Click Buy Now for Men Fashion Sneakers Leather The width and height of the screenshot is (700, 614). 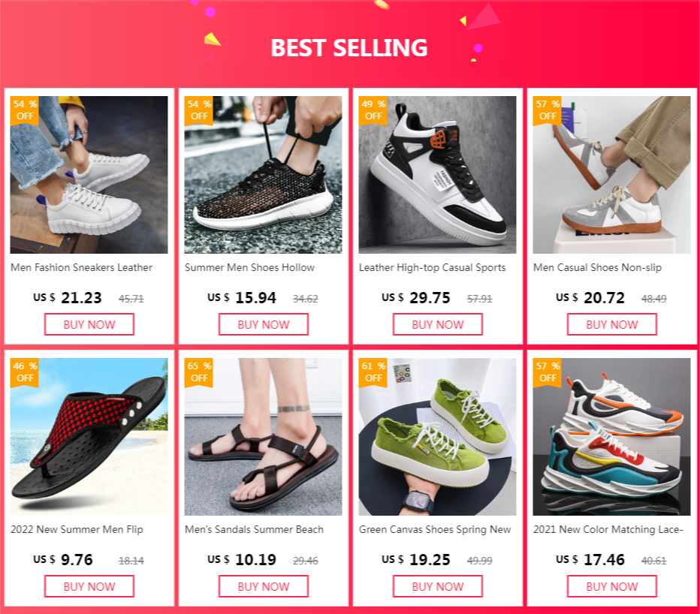pyautogui.click(x=89, y=324)
